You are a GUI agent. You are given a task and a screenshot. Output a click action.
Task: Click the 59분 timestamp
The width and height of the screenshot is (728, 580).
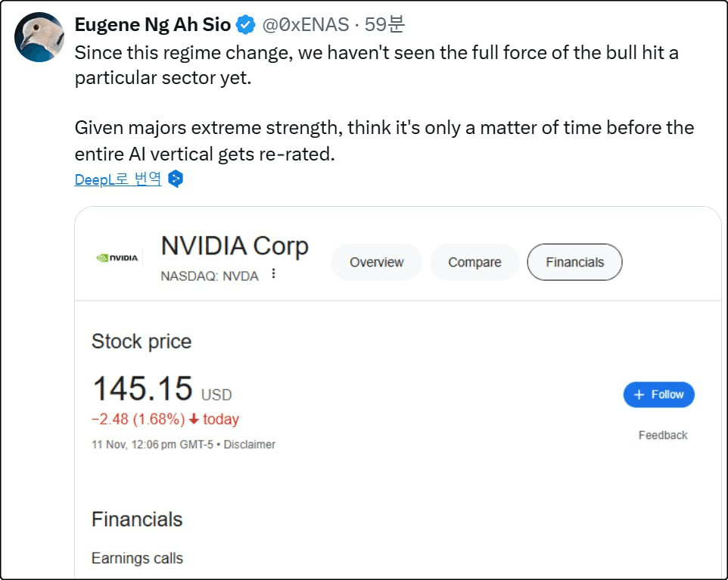point(384,25)
